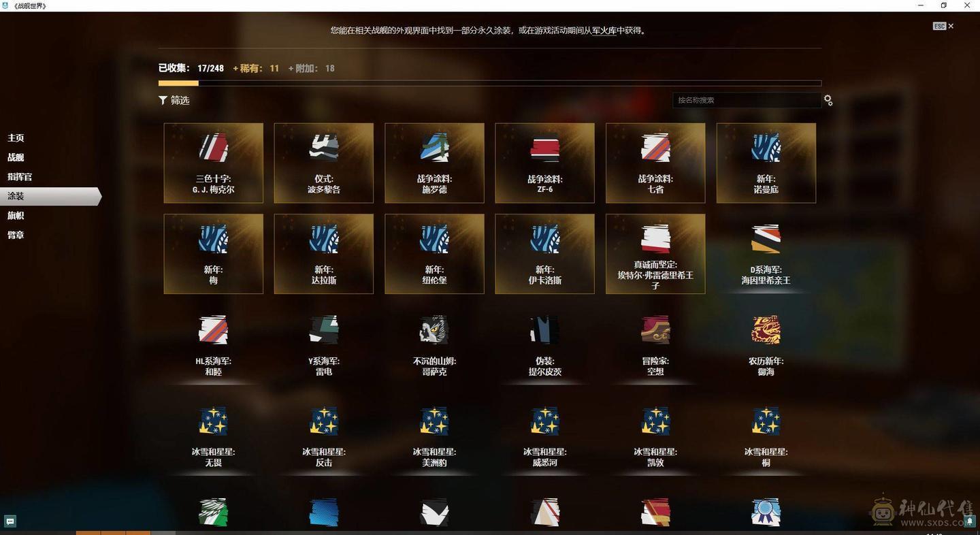
Task: Select the 新年: 伊卡洛斯 camouflage
Action: [x=544, y=254]
